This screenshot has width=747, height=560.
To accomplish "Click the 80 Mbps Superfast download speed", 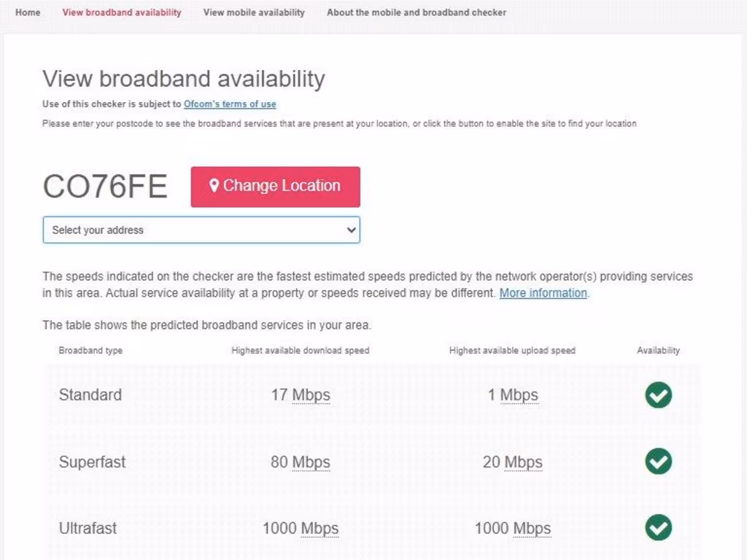I will point(301,462).
